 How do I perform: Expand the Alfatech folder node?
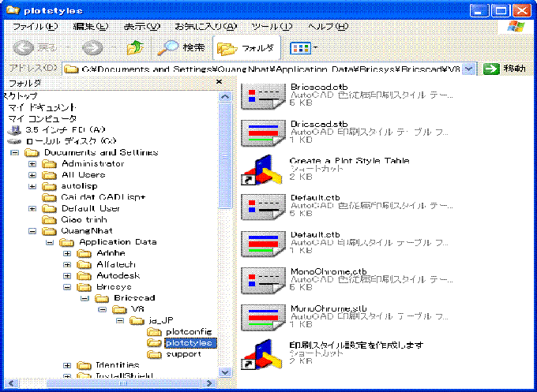(x=67, y=265)
